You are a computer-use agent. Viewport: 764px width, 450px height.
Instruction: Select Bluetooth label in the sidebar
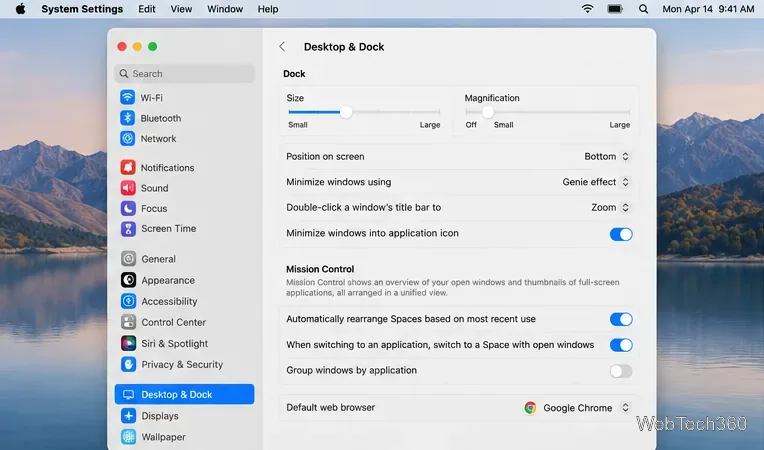click(x=161, y=118)
